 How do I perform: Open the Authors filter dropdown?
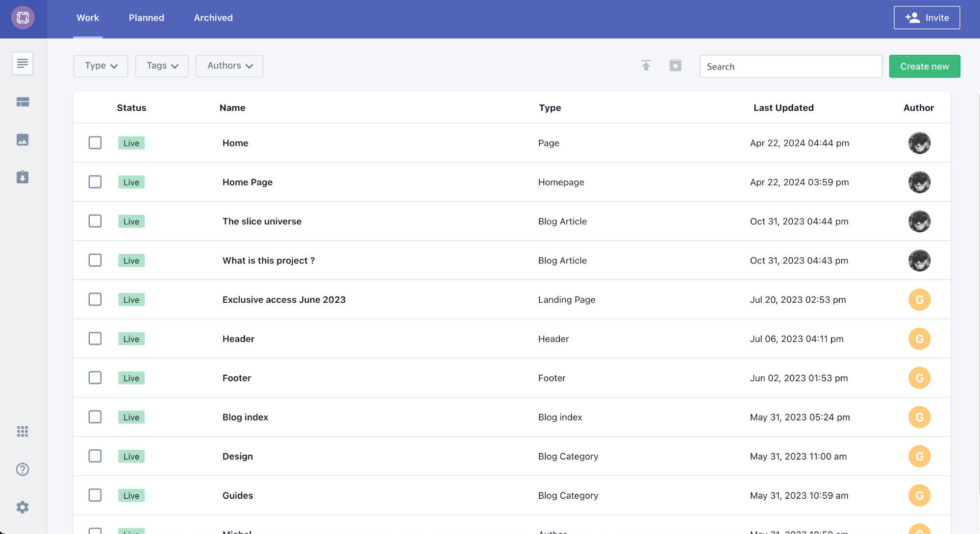click(229, 66)
